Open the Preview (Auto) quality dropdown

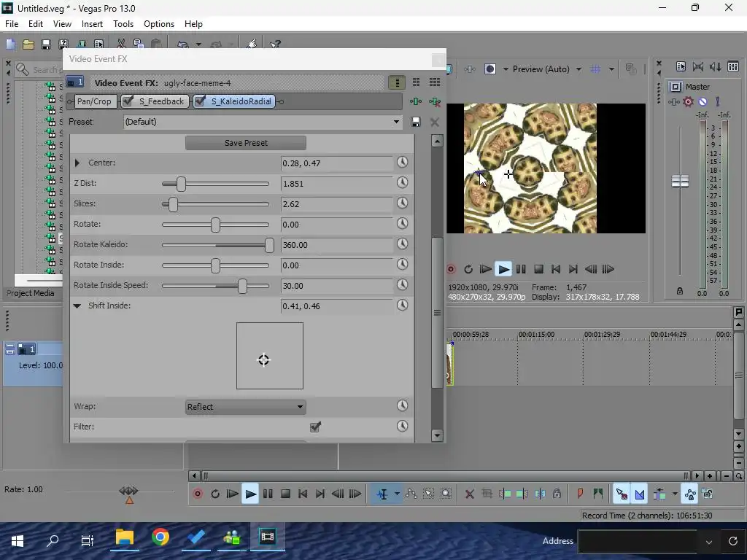coord(578,69)
